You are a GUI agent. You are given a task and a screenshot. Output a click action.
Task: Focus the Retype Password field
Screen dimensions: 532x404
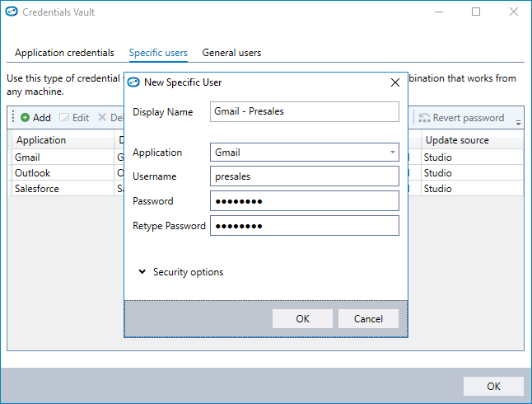coord(305,226)
